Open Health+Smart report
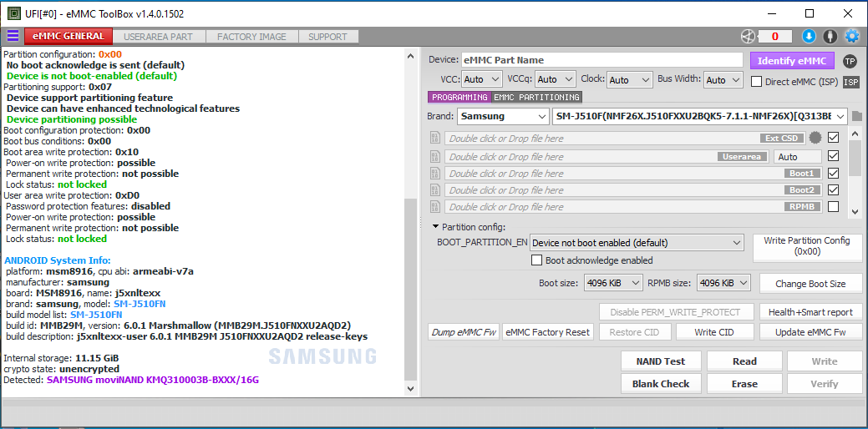The height and width of the screenshot is (429, 868). (810, 312)
